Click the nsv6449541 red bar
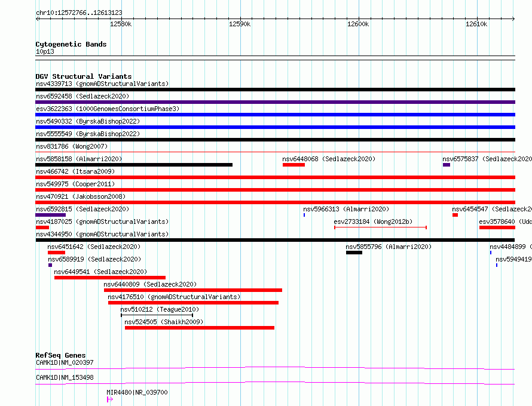532x406 pixels. point(110,278)
